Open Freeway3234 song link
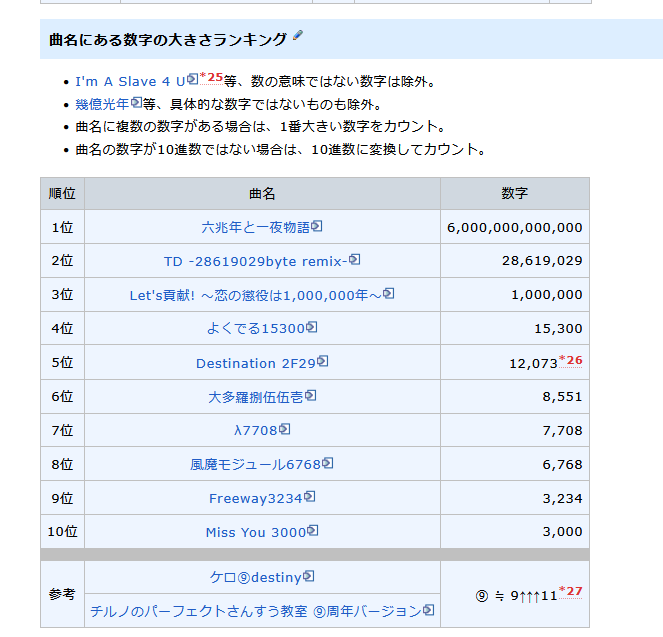 (256, 498)
